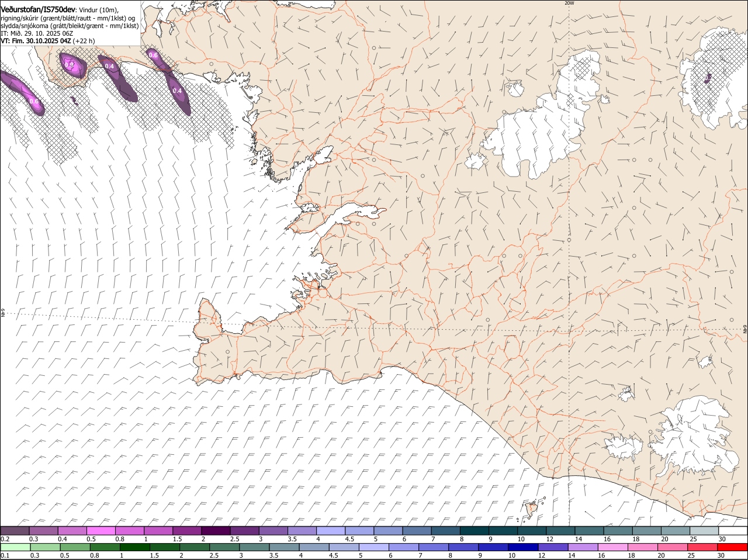
Task: Pick the upper legend swatch above label 2
Action: point(216,530)
